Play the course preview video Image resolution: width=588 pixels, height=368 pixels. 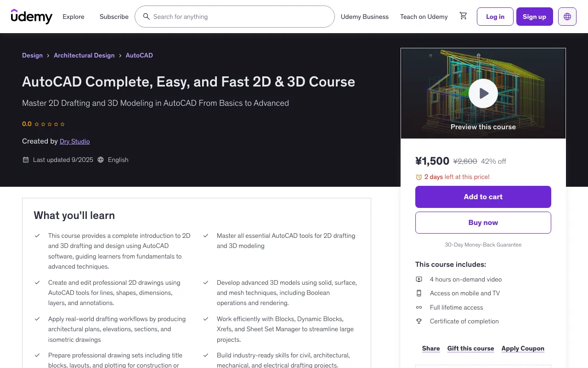[x=483, y=93]
